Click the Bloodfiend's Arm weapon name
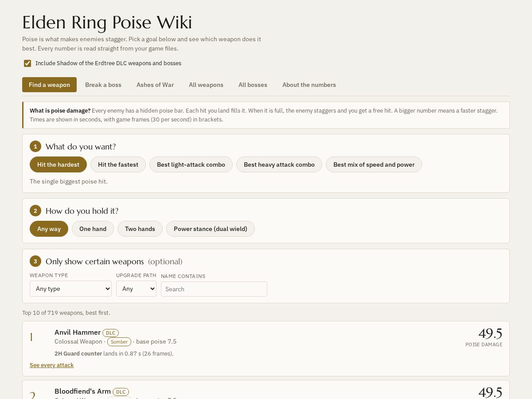The image size is (532, 399). point(82,391)
